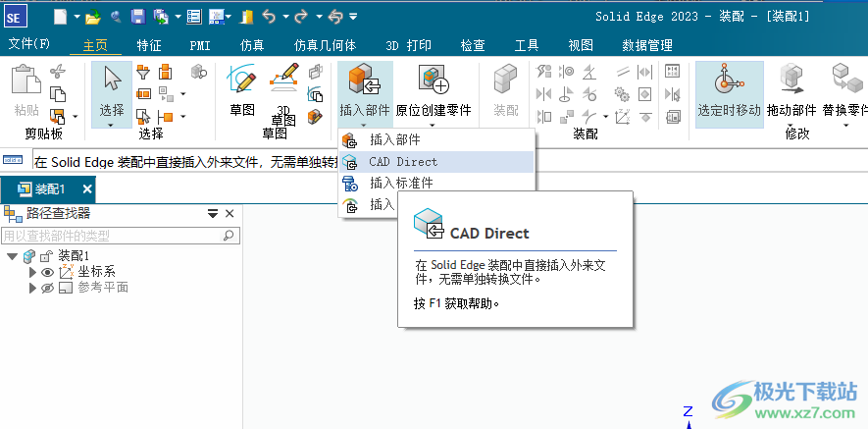Image resolution: width=868 pixels, height=429 pixels.
Task: Open the 文件(F) menu
Action: [x=29, y=44]
